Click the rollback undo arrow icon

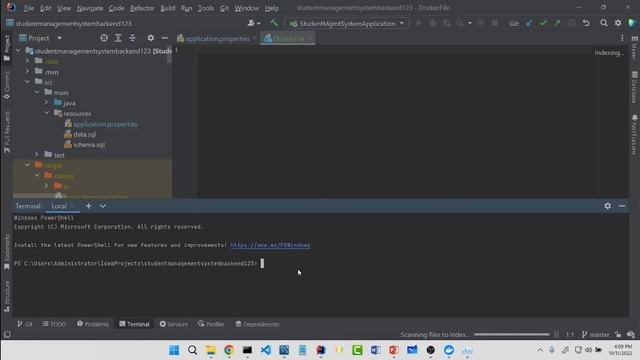click(x=586, y=23)
